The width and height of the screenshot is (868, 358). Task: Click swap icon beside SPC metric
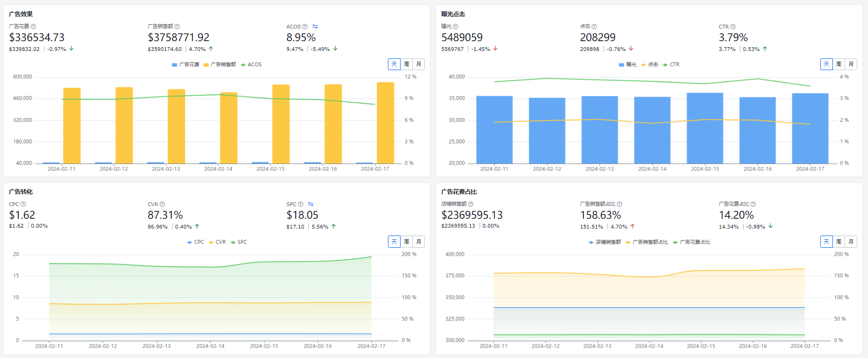click(x=311, y=204)
